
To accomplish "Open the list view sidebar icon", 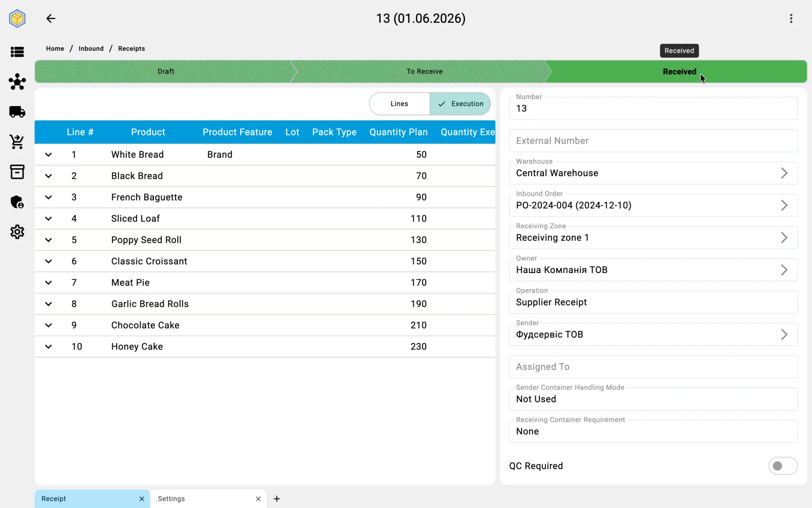I will click(17, 52).
